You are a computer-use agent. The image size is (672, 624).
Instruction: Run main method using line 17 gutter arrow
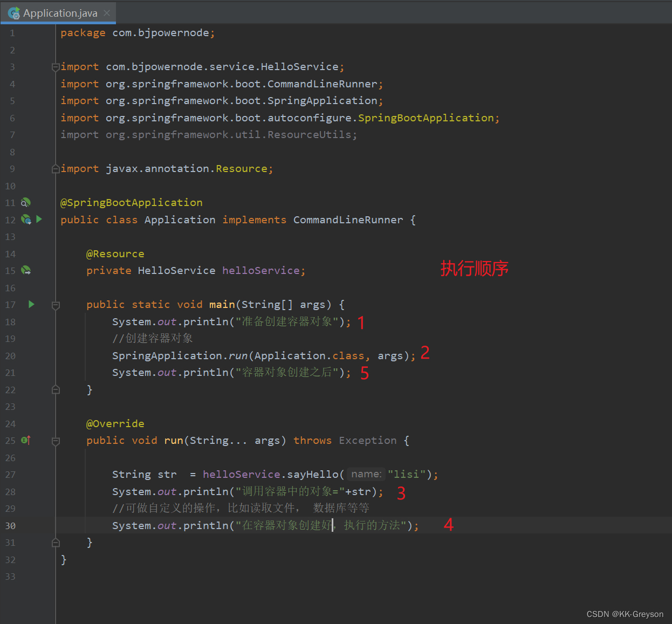tap(31, 305)
